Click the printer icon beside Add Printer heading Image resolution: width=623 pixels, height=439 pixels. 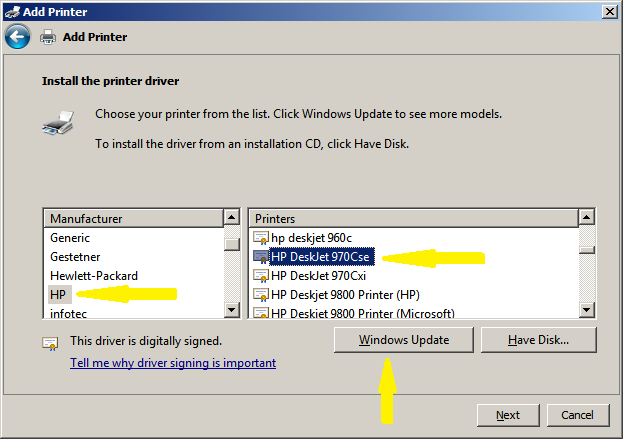point(48,37)
